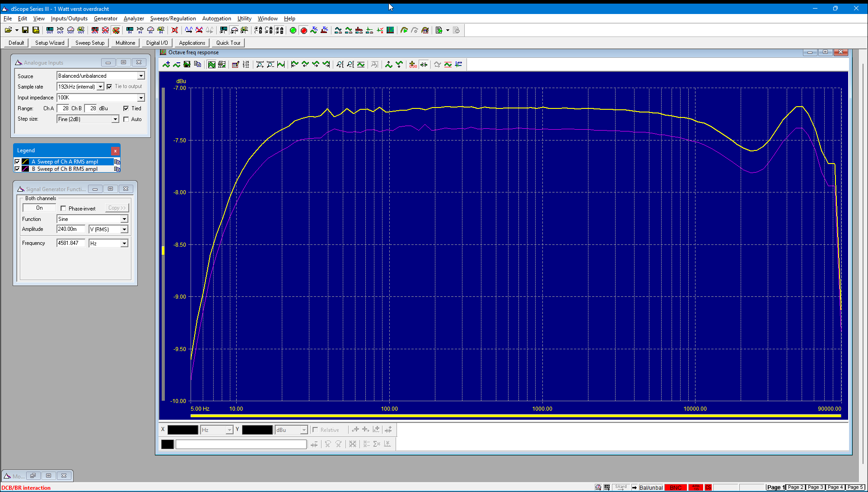The width and height of the screenshot is (868, 492).
Task: Click the input meter gauge IN icon
Action: point(150,30)
